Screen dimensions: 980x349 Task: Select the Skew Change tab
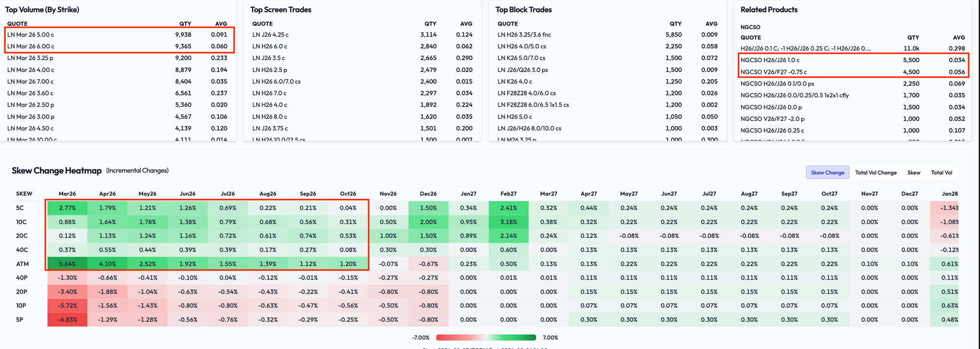[828, 173]
